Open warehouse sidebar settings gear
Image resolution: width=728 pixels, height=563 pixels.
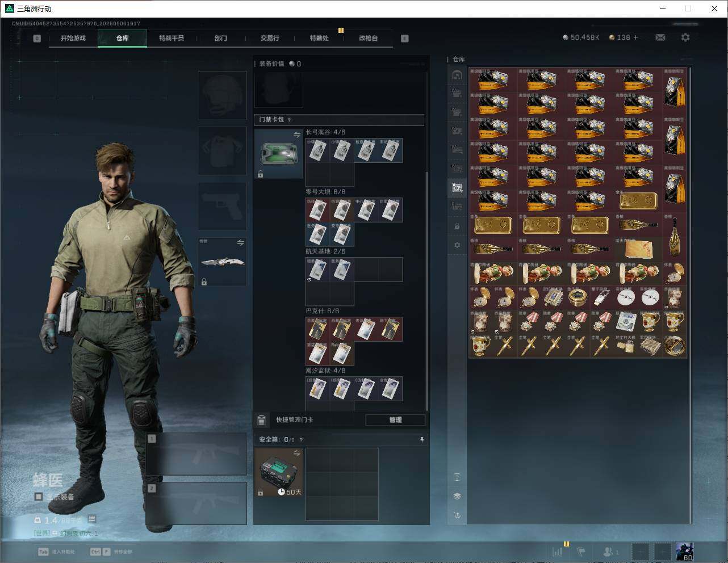pyautogui.click(x=457, y=245)
